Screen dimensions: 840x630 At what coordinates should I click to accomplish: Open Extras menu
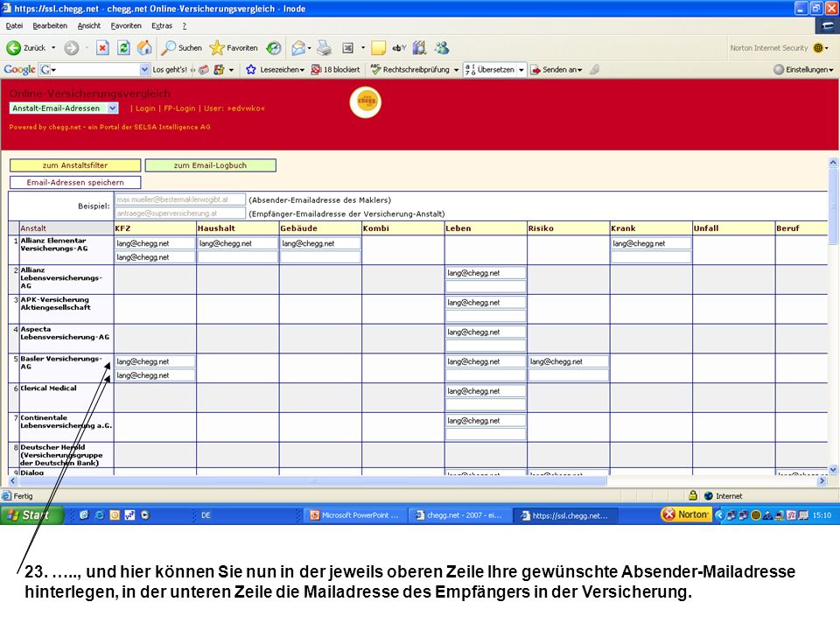click(x=162, y=25)
